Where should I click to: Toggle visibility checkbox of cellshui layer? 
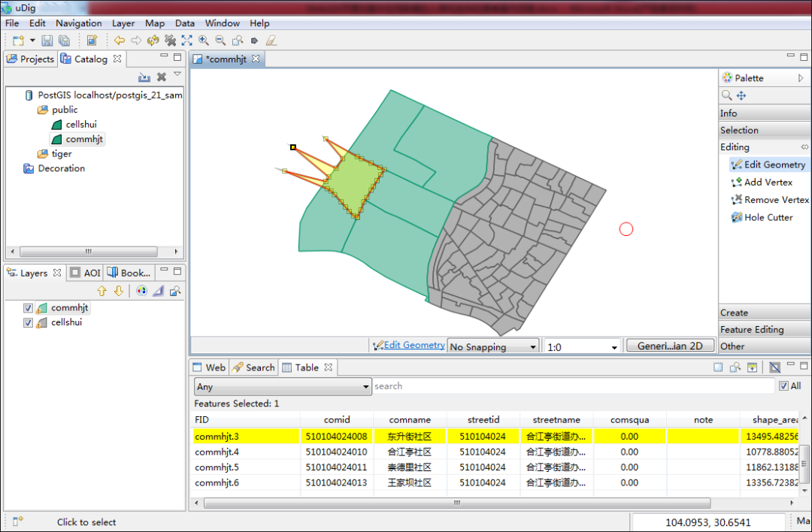(x=28, y=322)
